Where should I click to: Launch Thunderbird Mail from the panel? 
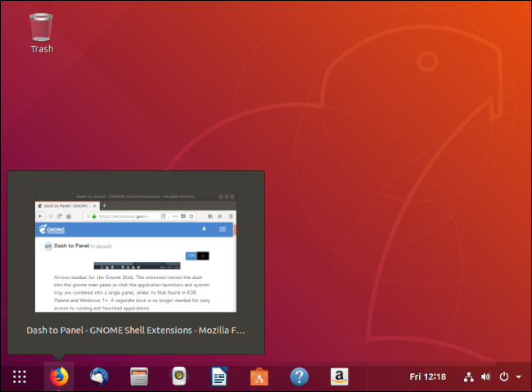[99, 376]
